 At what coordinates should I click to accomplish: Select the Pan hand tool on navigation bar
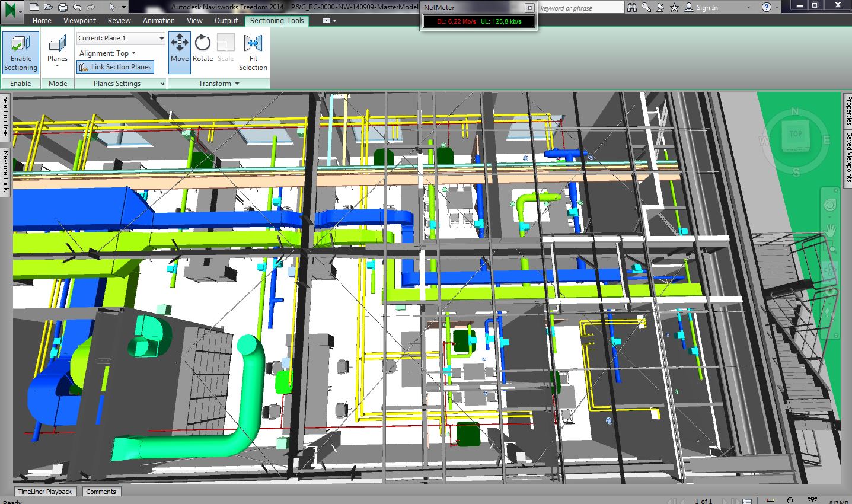(x=830, y=229)
